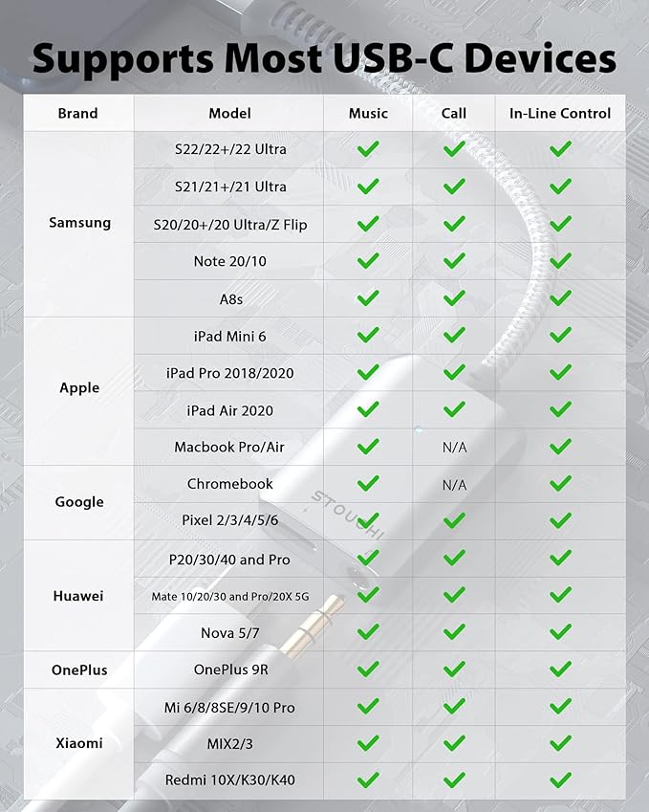Screen dimensions: 649x812
Task: Select the Huawei brand cell
Action: tap(78, 596)
